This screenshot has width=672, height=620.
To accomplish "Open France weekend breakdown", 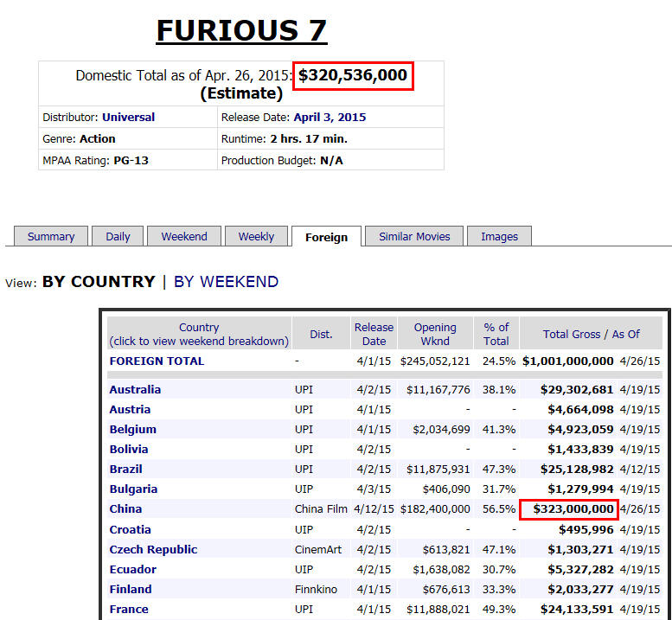I will point(129,610).
